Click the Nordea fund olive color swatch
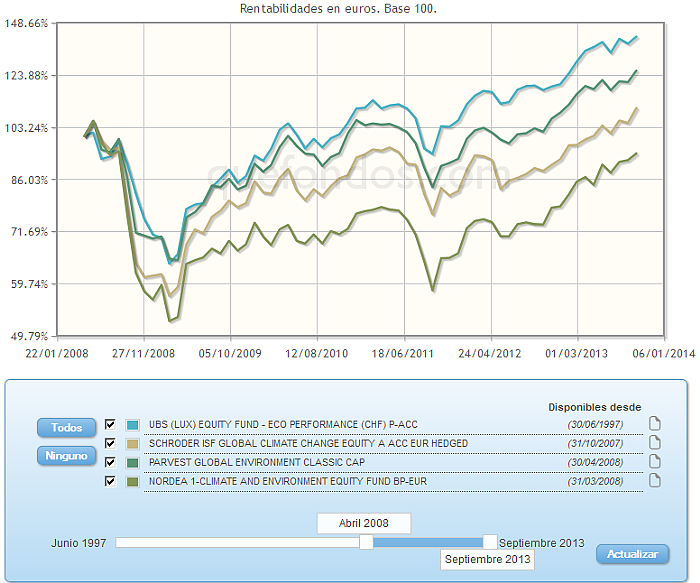 (133, 482)
